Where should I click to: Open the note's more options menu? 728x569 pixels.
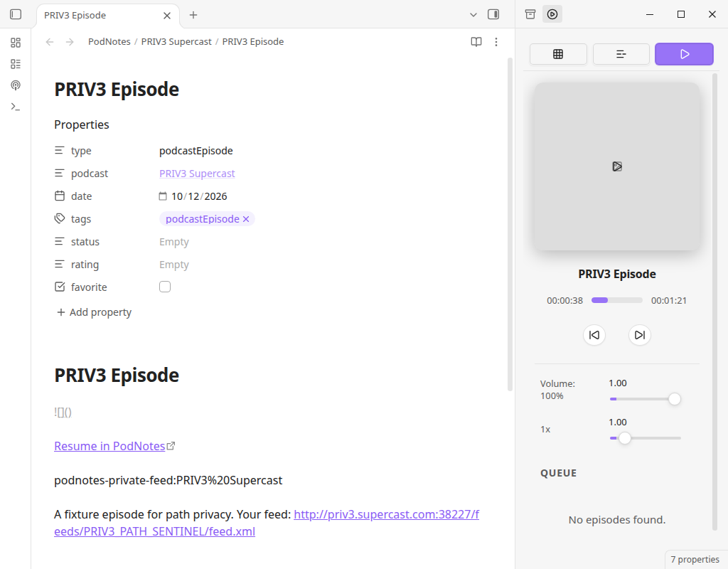pos(496,42)
